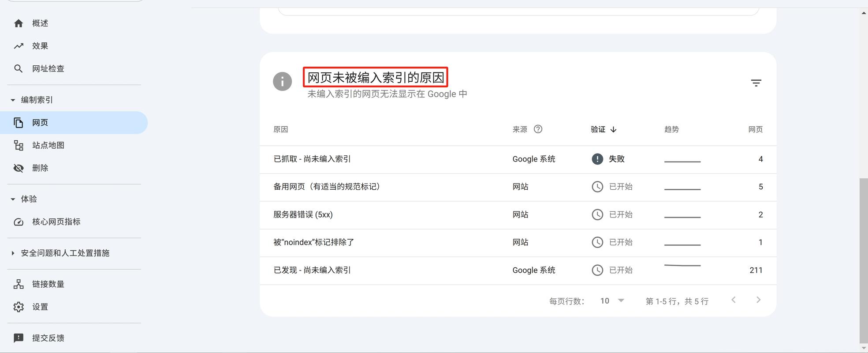Screen dimensions: 868x353
Task: Open the 概述 (Overview) home icon
Action: pos(19,23)
